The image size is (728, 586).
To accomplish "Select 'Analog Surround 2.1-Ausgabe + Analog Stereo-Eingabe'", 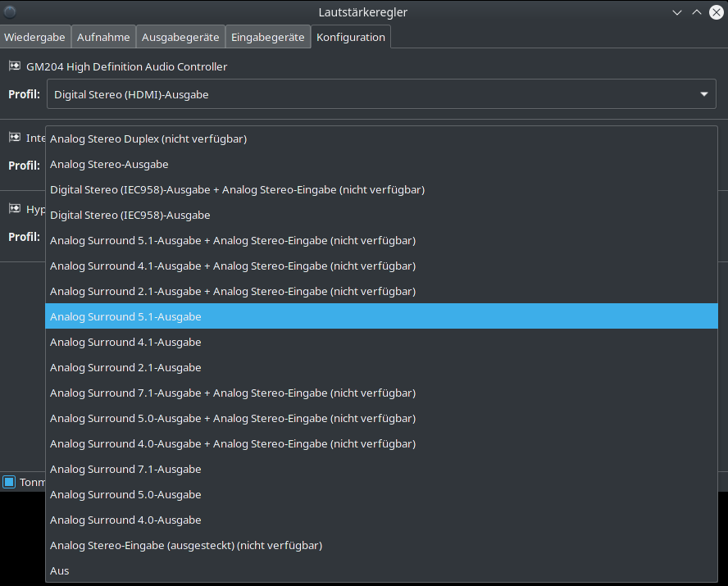I will [x=382, y=292].
